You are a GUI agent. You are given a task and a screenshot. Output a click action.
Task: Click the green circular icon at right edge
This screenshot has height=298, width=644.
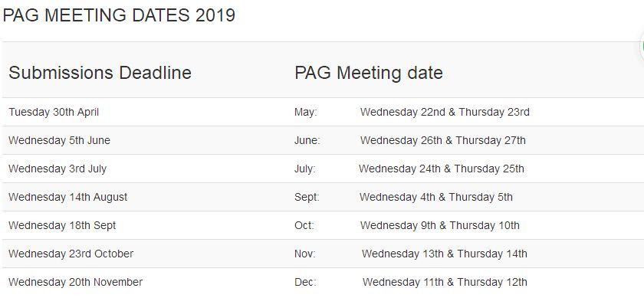642,47
